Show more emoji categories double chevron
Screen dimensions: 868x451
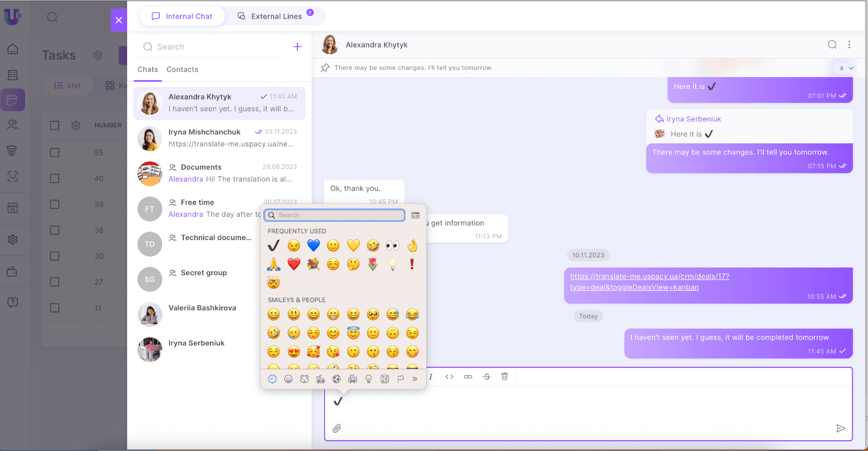click(x=414, y=379)
